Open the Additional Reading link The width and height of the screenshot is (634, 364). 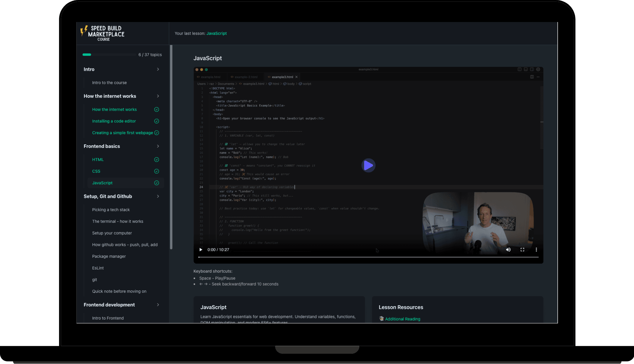[402, 319]
